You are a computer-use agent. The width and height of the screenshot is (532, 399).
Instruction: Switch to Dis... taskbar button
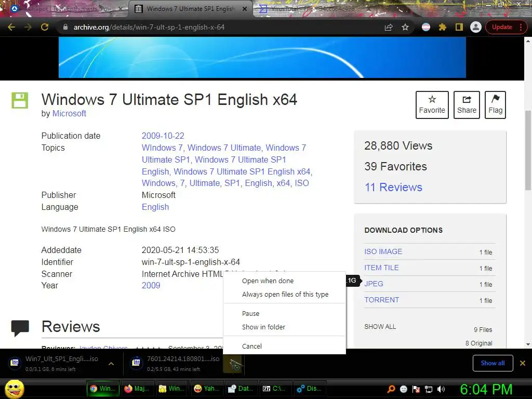click(x=311, y=389)
